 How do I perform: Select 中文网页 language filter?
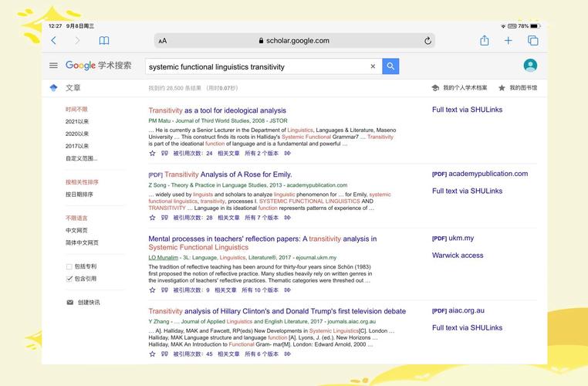click(x=76, y=230)
